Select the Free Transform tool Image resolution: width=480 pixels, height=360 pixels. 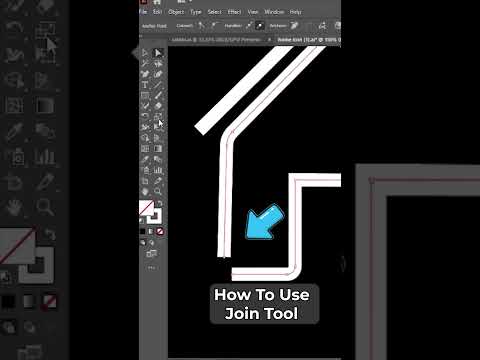point(158,127)
